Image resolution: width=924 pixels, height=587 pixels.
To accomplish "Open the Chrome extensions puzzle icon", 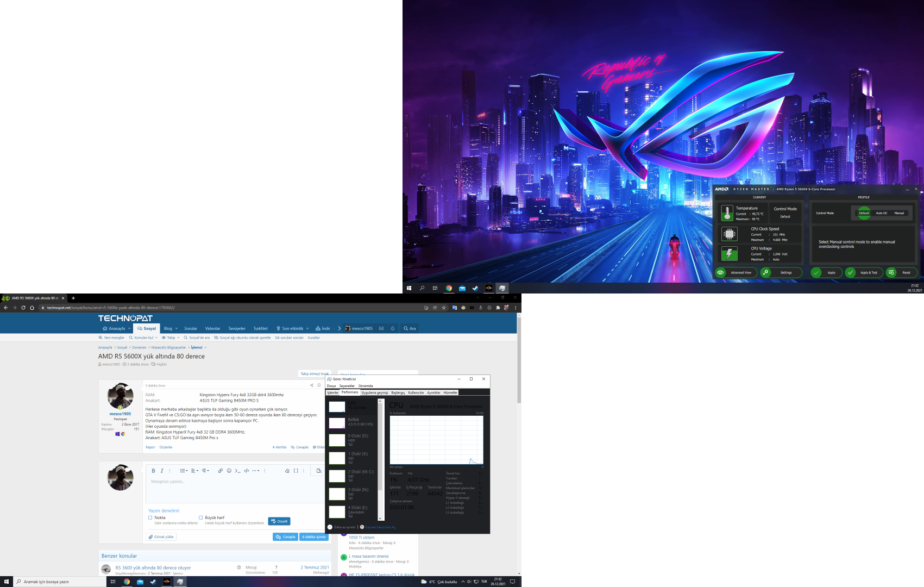I will pos(498,308).
